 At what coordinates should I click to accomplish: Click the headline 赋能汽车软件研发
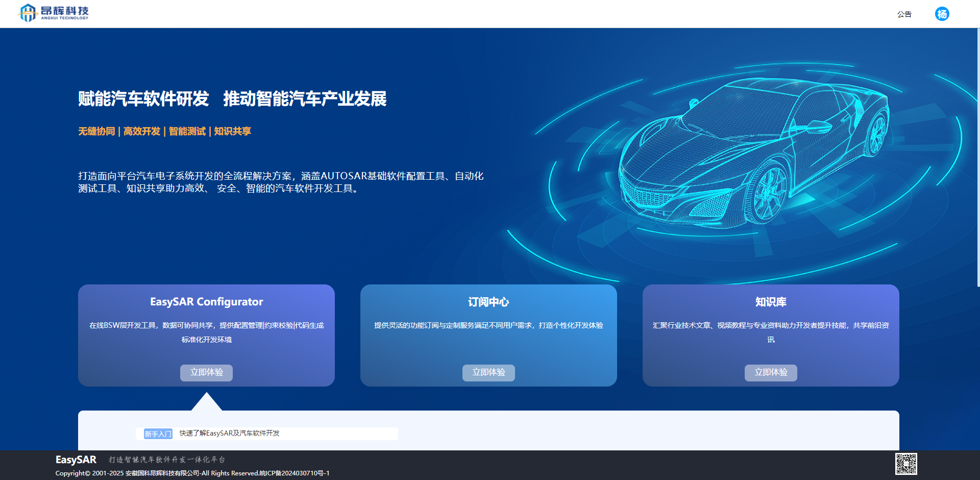143,99
